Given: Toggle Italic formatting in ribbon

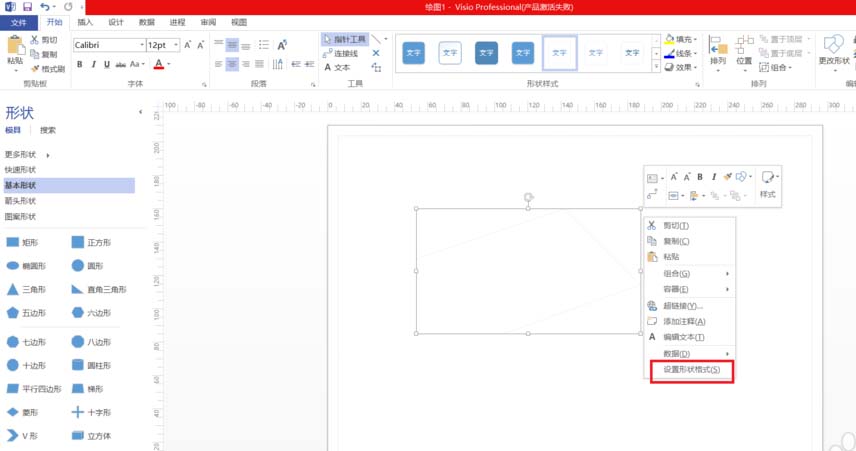Looking at the screenshot, I should pos(94,64).
